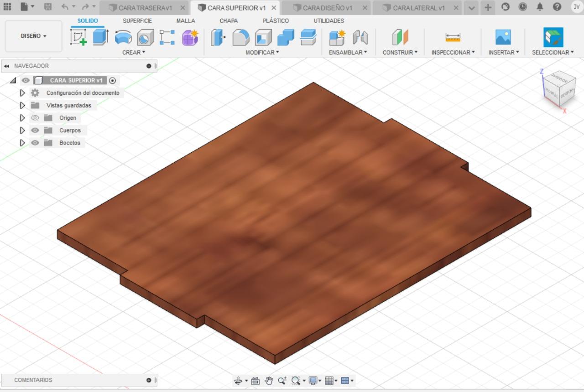
Task: Select the Create Form tool
Action: [190, 37]
